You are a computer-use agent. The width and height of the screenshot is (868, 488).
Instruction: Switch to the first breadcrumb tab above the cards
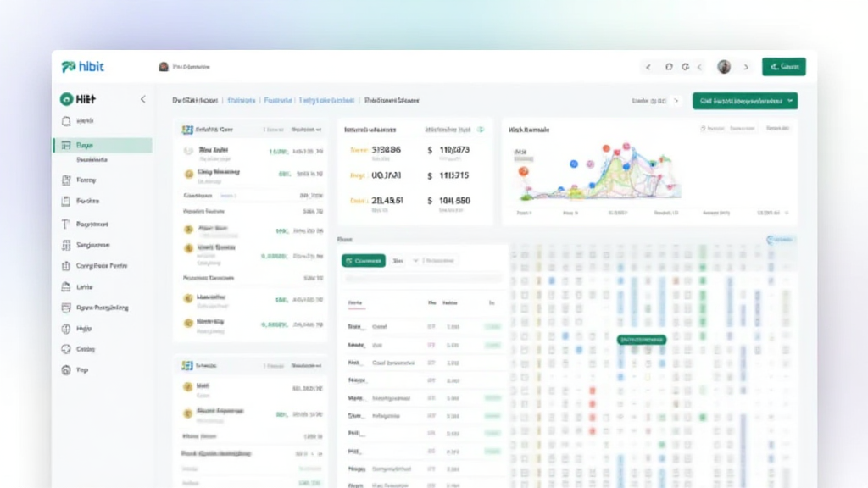[x=195, y=100]
